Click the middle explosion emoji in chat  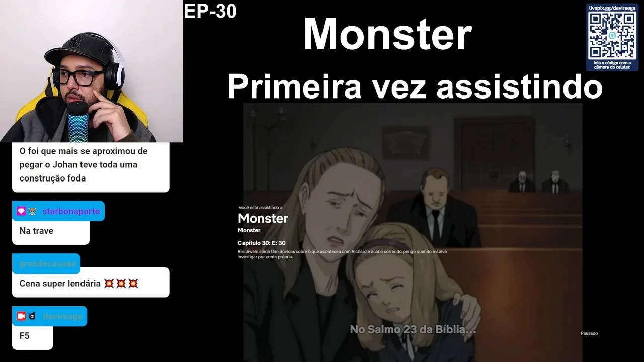coord(121,284)
